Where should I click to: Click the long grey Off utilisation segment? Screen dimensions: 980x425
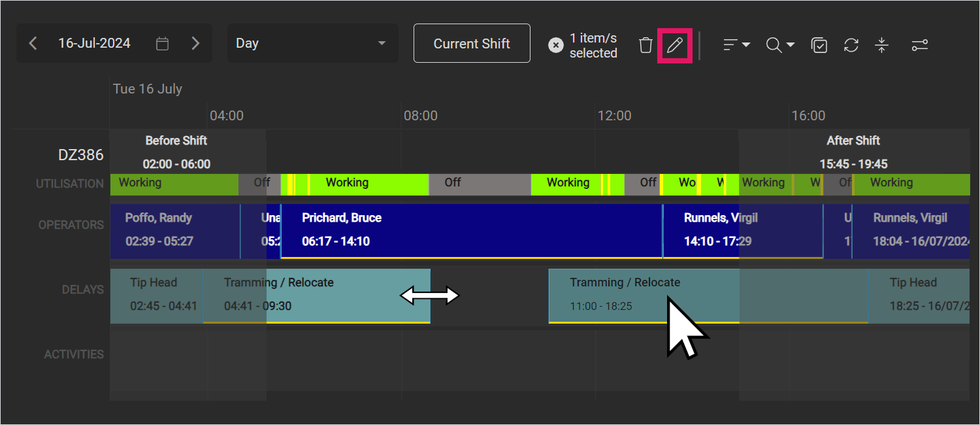(x=480, y=184)
